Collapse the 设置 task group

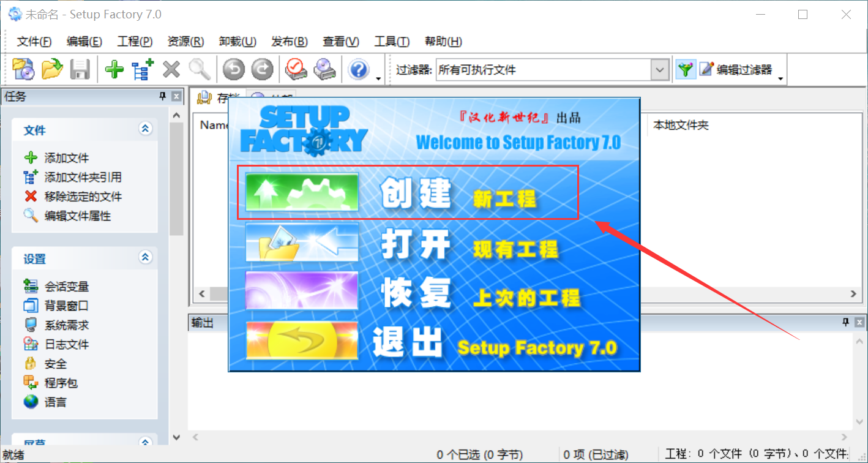[x=145, y=257]
